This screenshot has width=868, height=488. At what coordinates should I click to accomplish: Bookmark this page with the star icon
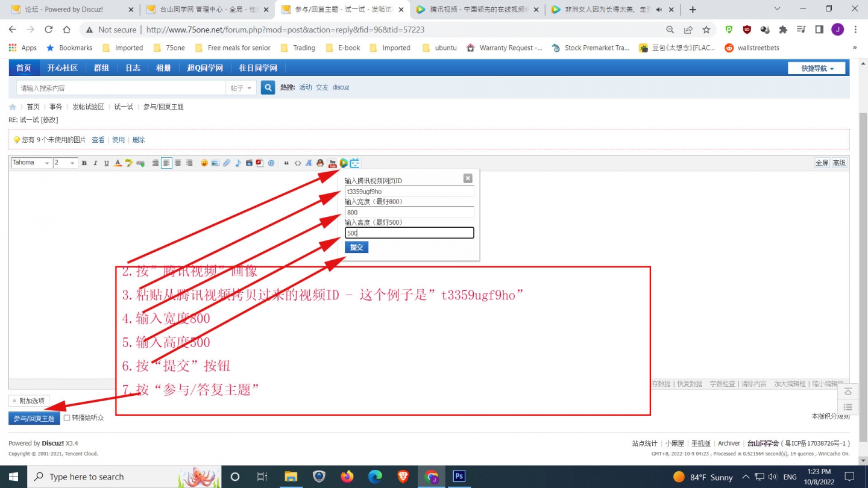tap(706, 30)
